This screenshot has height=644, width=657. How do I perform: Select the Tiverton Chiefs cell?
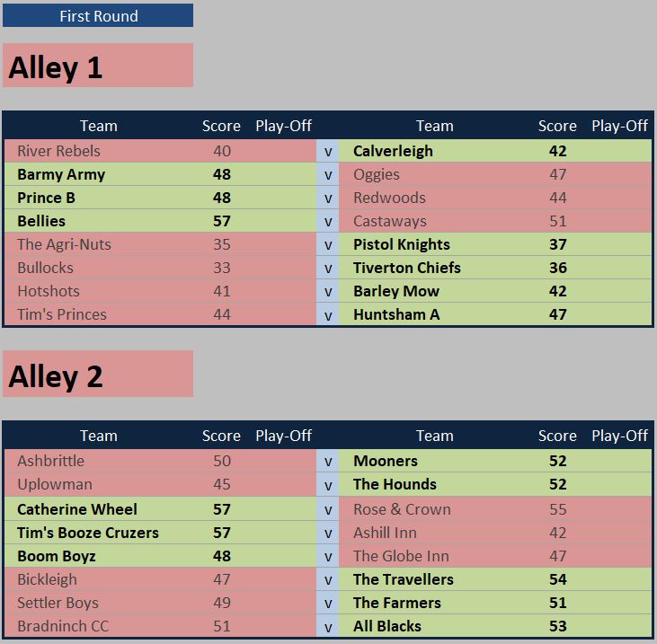tap(434, 268)
